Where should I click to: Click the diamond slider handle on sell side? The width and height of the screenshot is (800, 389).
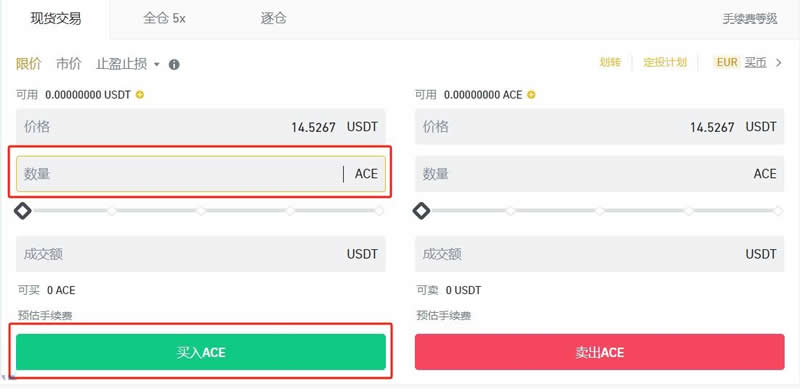(x=421, y=211)
